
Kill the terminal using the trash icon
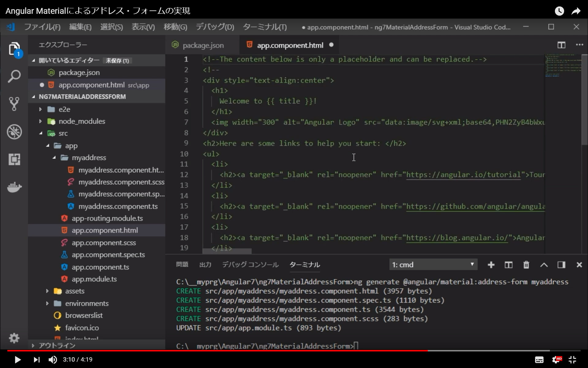[526, 264]
